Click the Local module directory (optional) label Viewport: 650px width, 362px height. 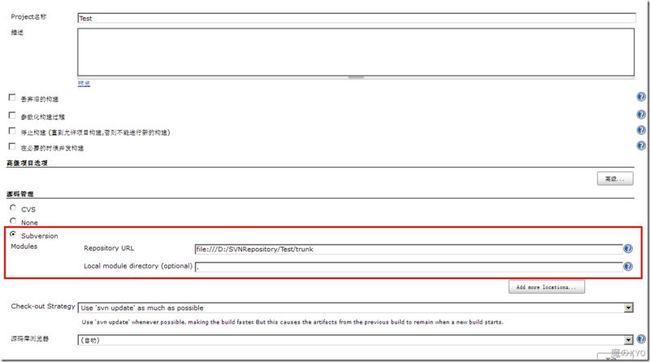point(138,266)
